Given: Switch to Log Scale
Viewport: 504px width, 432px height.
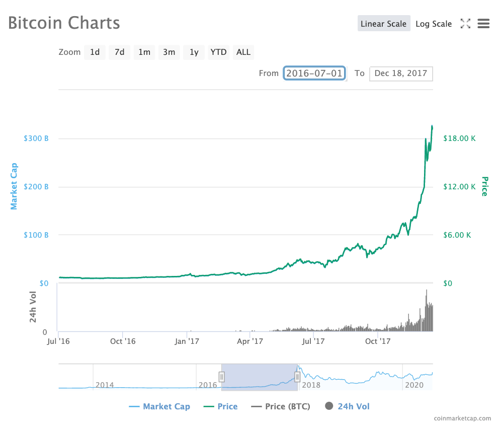Looking at the screenshot, I should point(434,23).
